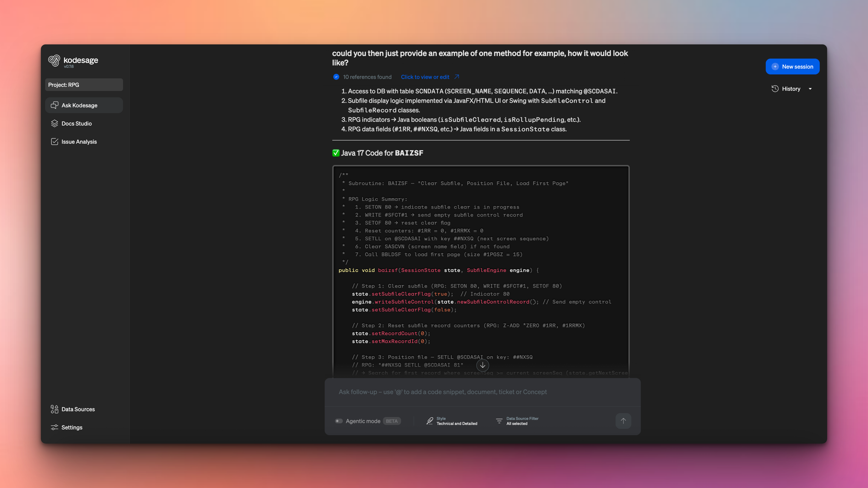This screenshot has width=868, height=488.
Task: Open the Data Source Filter 'All selected' selector
Action: tap(522, 421)
